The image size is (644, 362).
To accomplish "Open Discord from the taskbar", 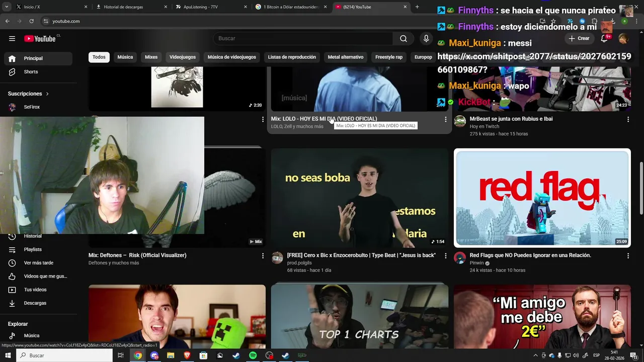I will [154, 355].
